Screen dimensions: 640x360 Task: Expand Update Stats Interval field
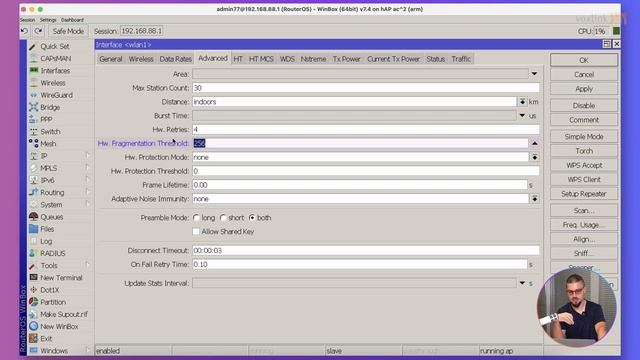pyautogui.click(x=522, y=283)
